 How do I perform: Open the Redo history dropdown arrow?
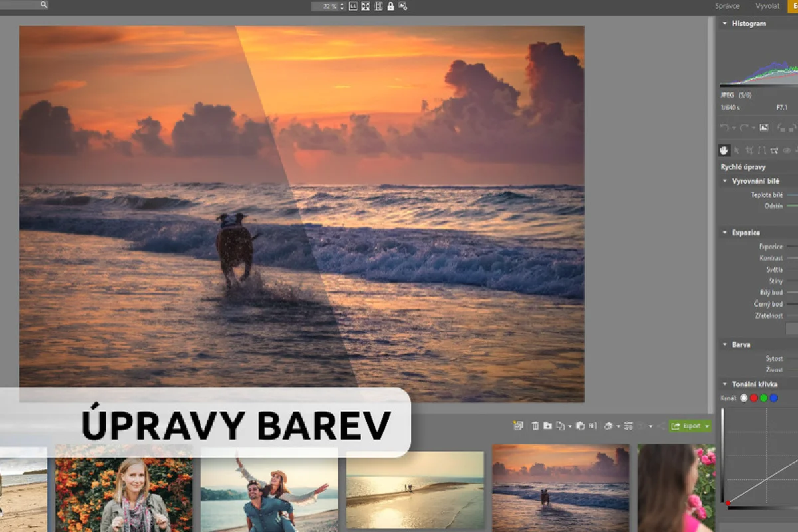tap(753, 128)
